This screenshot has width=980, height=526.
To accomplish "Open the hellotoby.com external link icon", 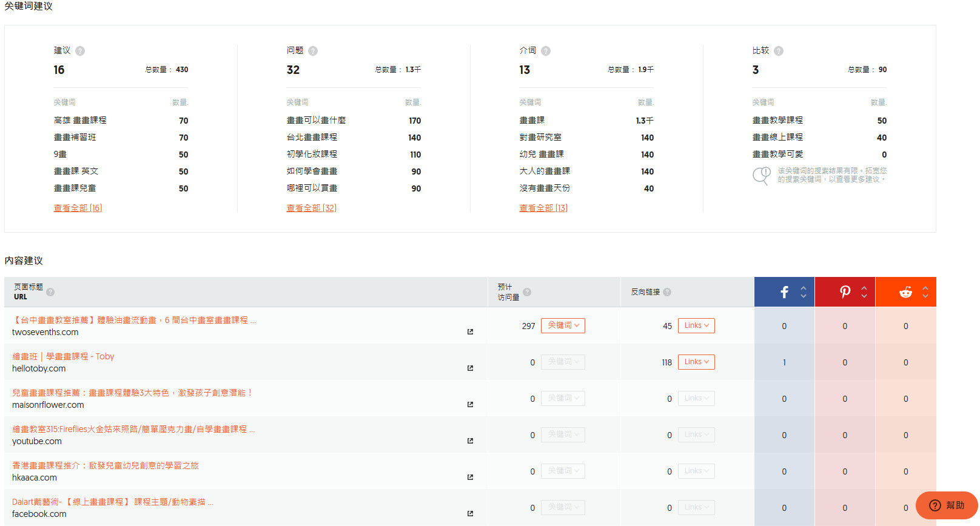I will point(470,368).
